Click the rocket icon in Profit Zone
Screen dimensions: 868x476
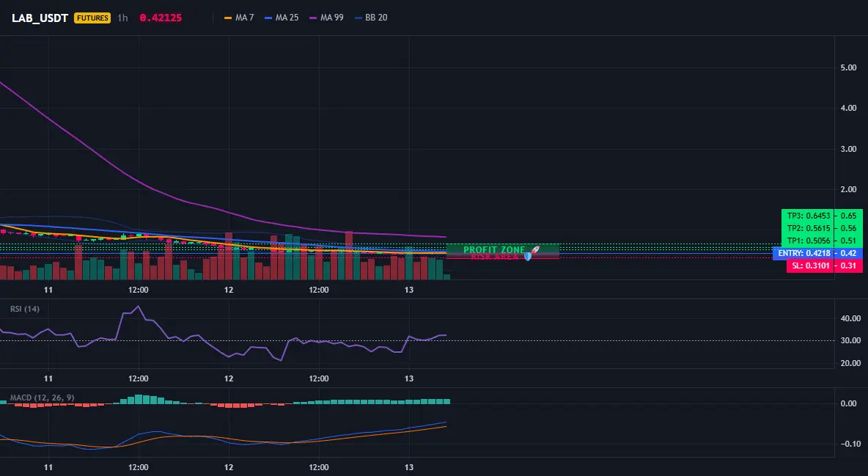point(534,250)
